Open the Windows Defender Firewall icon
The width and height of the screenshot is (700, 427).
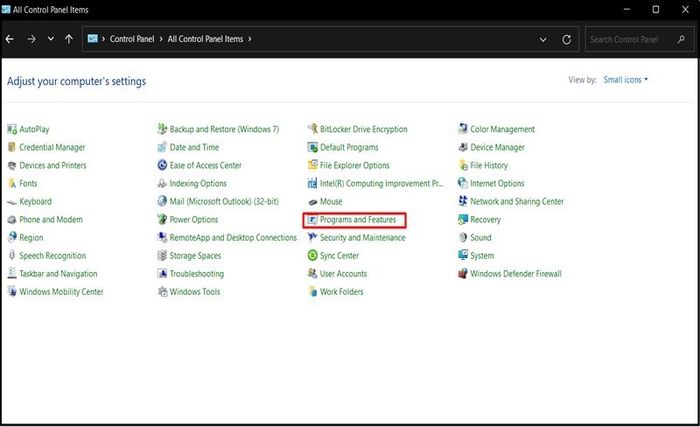click(462, 273)
